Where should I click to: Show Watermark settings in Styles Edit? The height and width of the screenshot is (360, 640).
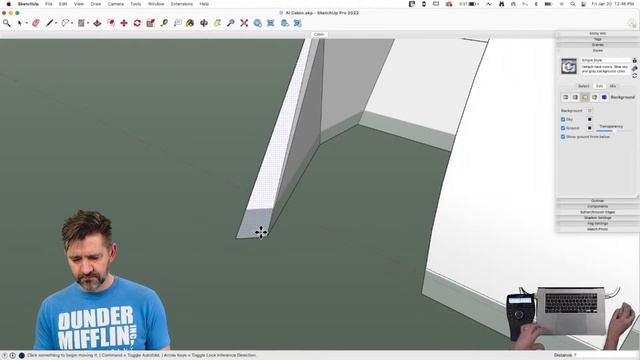(595, 97)
